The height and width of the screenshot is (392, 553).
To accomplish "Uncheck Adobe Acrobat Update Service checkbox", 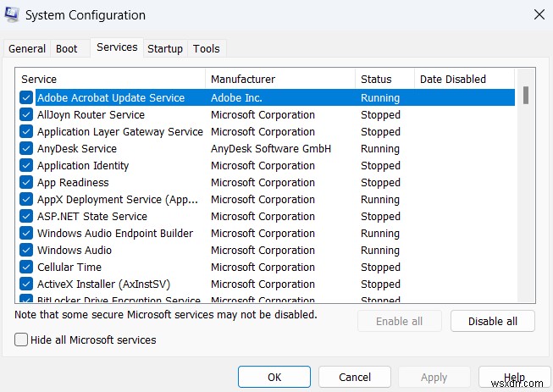I will (26, 98).
